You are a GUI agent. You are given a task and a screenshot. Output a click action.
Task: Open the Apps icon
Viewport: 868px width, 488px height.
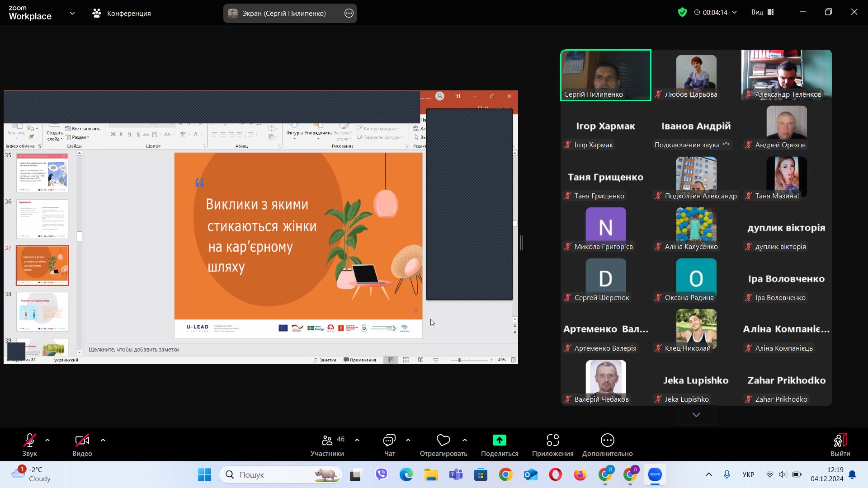pyautogui.click(x=552, y=441)
